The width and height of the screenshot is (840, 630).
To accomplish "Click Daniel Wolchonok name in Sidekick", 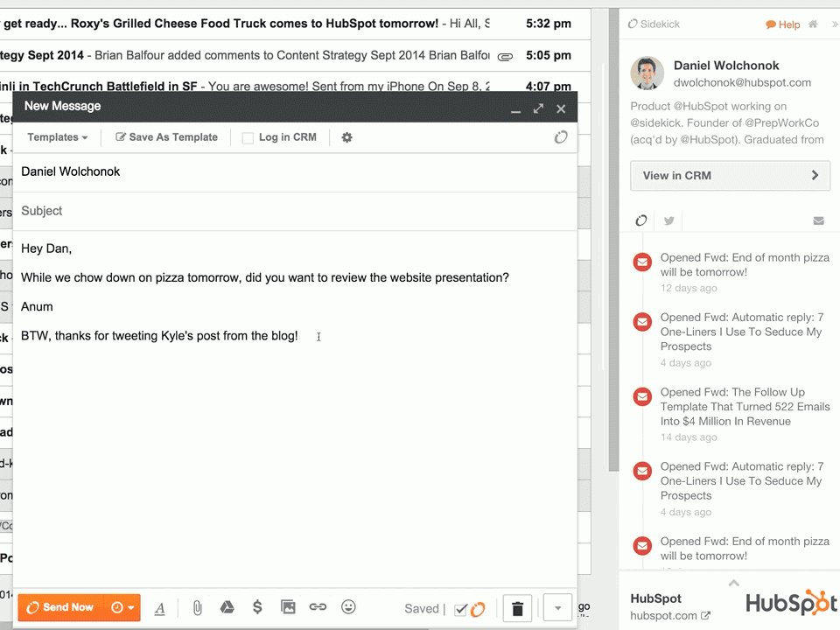I will (726, 66).
